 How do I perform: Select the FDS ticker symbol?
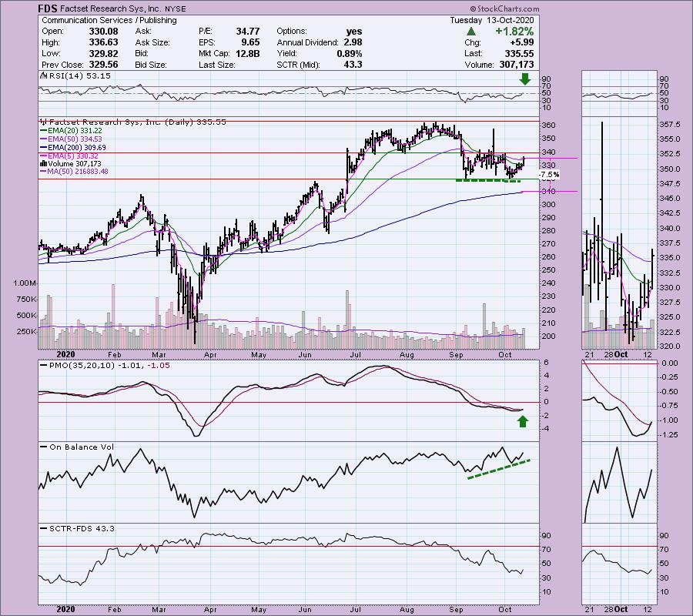coord(47,8)
